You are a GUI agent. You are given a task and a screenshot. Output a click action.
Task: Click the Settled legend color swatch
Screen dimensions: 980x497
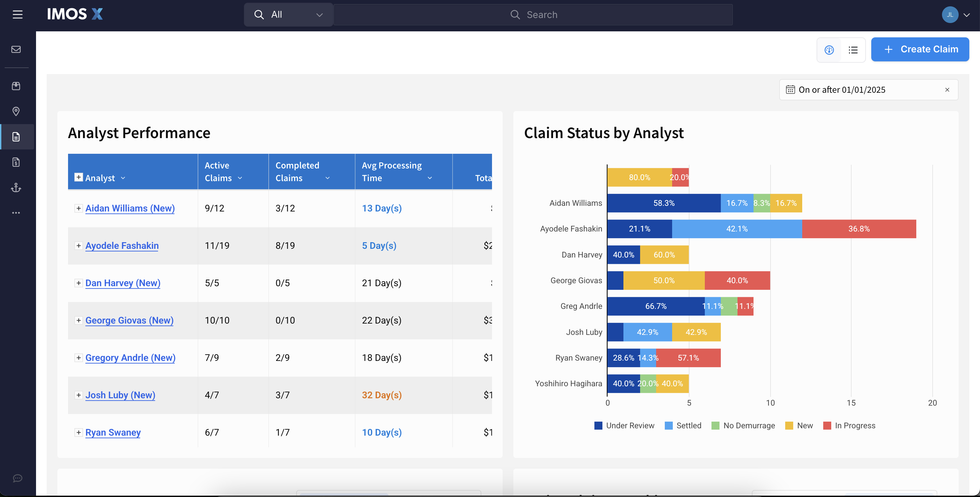[x=668, y=426]
